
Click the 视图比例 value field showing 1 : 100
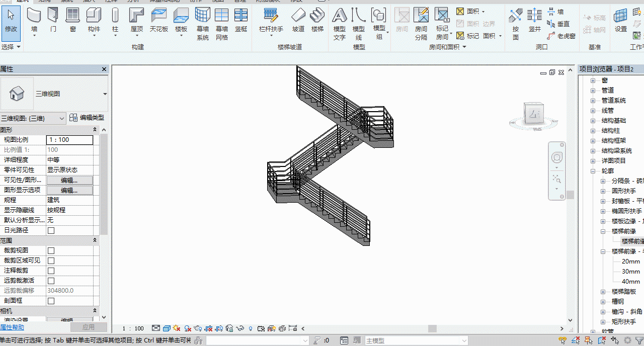pos(69,140)
